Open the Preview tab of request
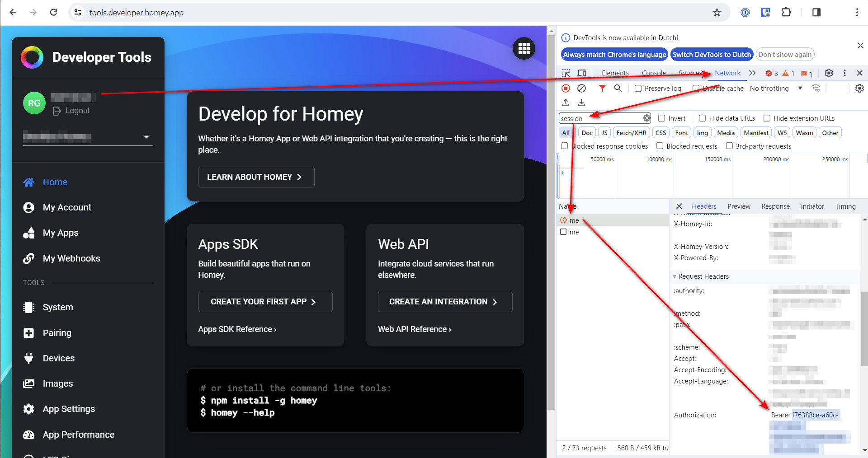 [739, 206]
